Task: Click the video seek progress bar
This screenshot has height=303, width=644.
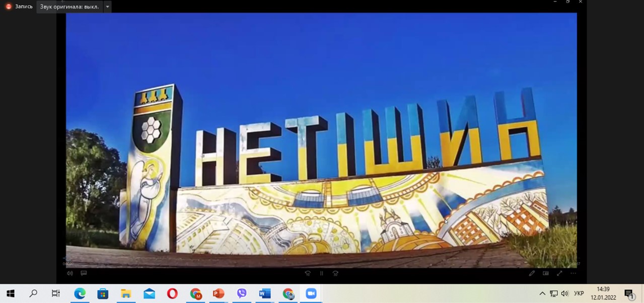Action: point(321,260)
